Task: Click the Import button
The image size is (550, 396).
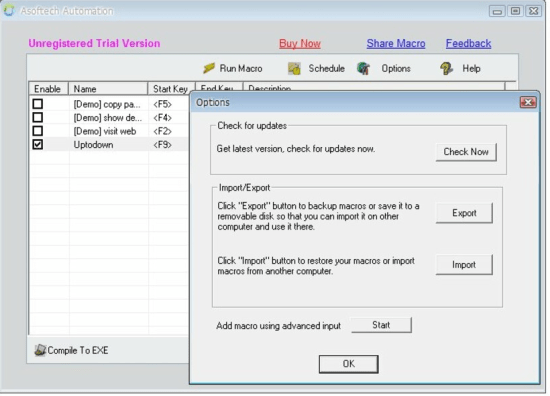Action: [x=464, y=265]
